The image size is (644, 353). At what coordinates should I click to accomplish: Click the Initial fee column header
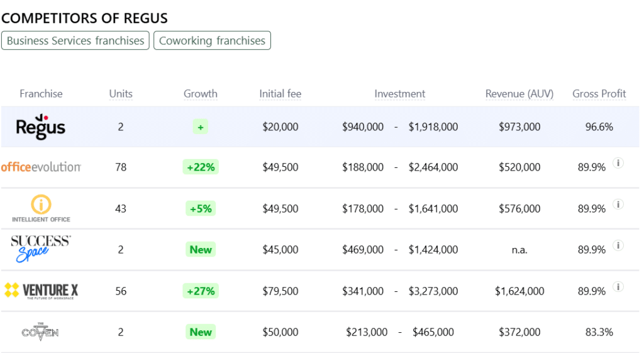click(x=280, y=94)
